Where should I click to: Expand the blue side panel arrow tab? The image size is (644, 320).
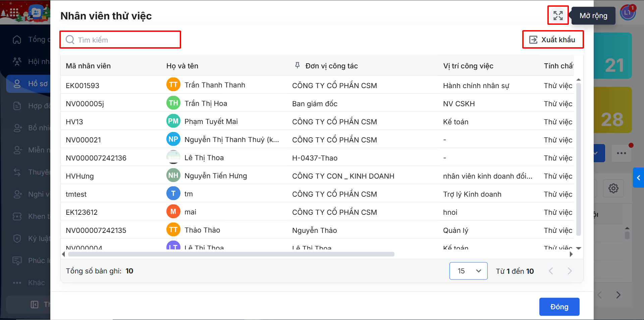tap(639, 178)
